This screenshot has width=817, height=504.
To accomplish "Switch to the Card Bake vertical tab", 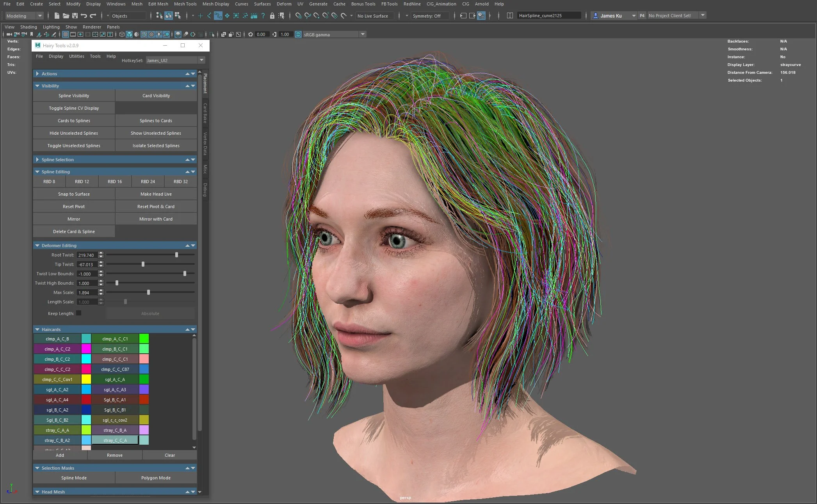I will pyautogui.click(x=205, y=113).
